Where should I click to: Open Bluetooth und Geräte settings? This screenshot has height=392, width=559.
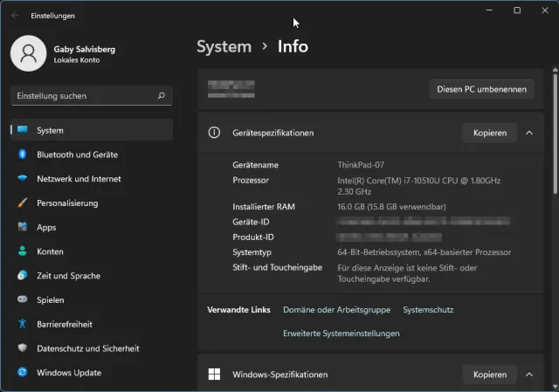click(x=77, y=155)
